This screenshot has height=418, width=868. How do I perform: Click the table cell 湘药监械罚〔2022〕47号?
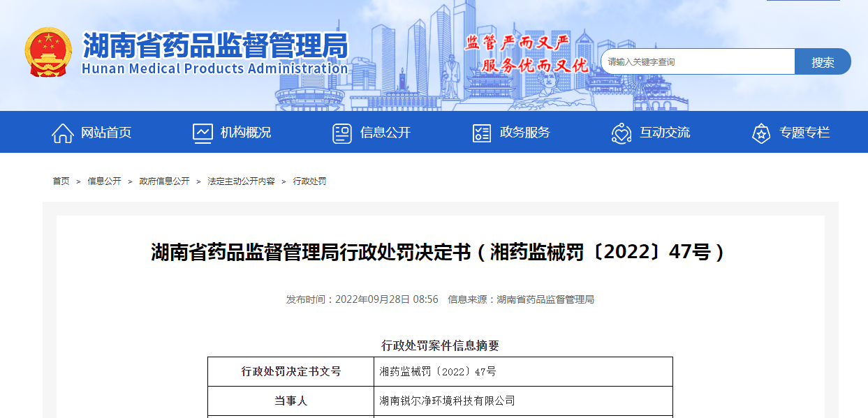pos(524,371)
